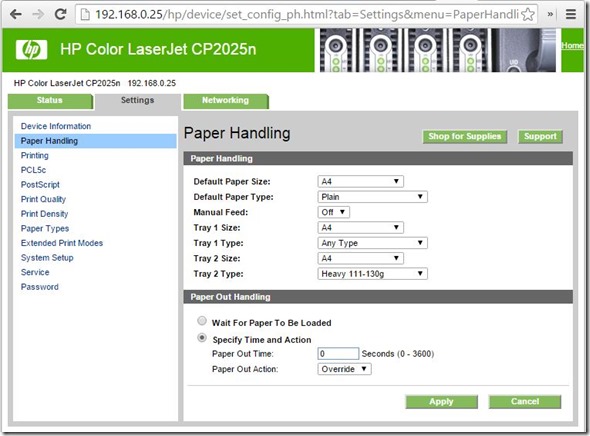Follow the Home link in header
The image size is (590, 436).
click(572, 46)
